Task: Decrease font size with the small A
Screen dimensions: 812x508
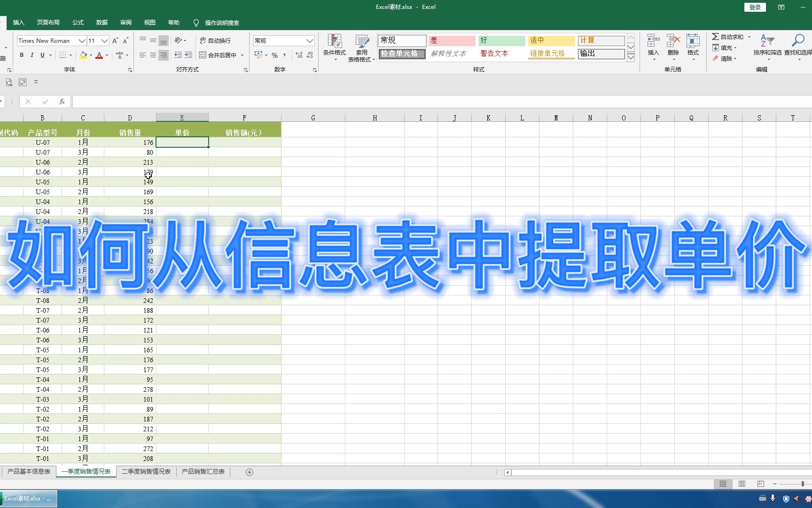Action: [x=125, y=41]
